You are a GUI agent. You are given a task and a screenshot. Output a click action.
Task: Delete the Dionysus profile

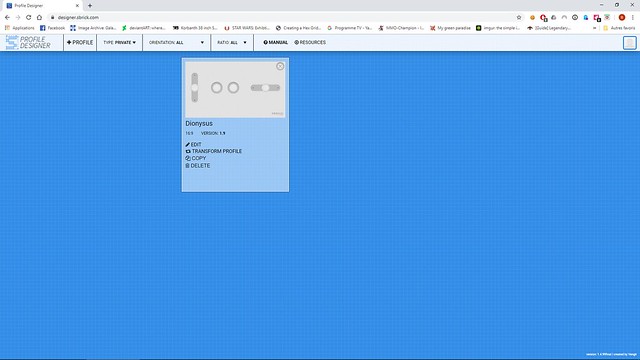pos(198,166)
